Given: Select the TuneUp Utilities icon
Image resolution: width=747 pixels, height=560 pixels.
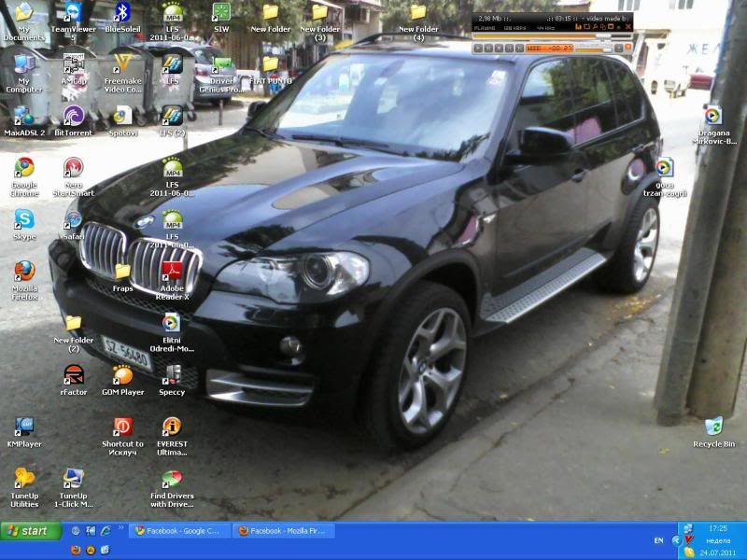Looking at the screenshot, I should click(x=24, y=488).
